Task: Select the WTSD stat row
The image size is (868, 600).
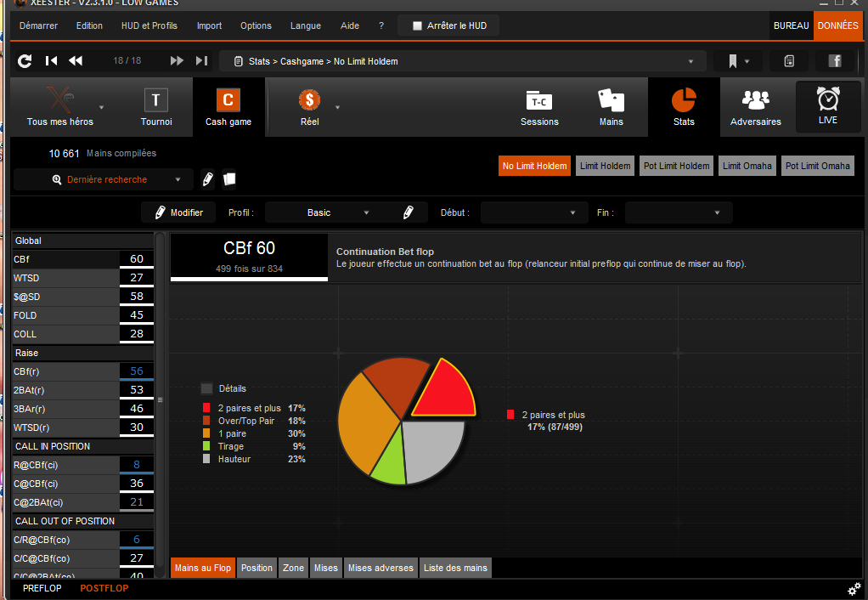Action: pyautogui.click(x=83, y=278)
